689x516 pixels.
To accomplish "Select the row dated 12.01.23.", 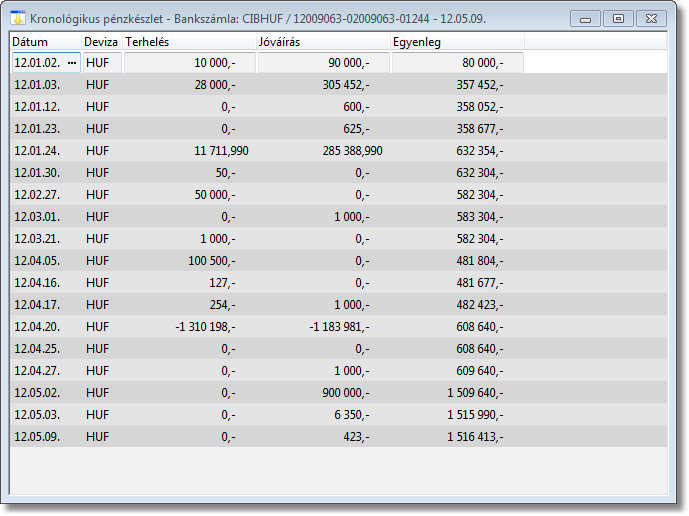I will coord(338,128).
